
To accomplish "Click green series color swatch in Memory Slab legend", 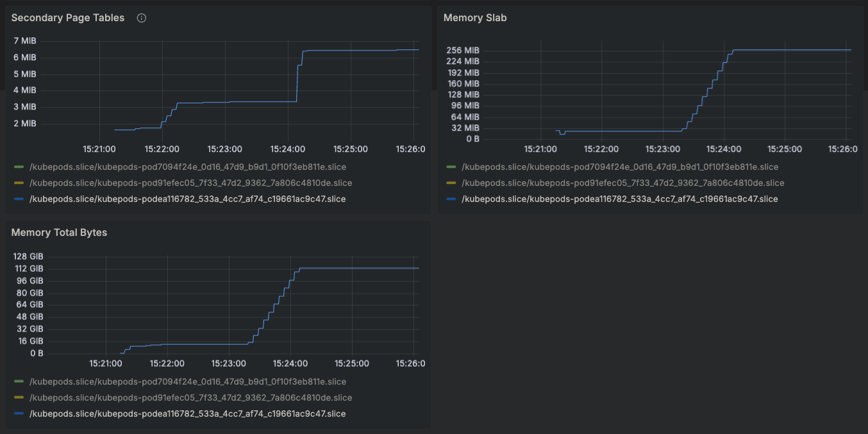I will point(451,167).
